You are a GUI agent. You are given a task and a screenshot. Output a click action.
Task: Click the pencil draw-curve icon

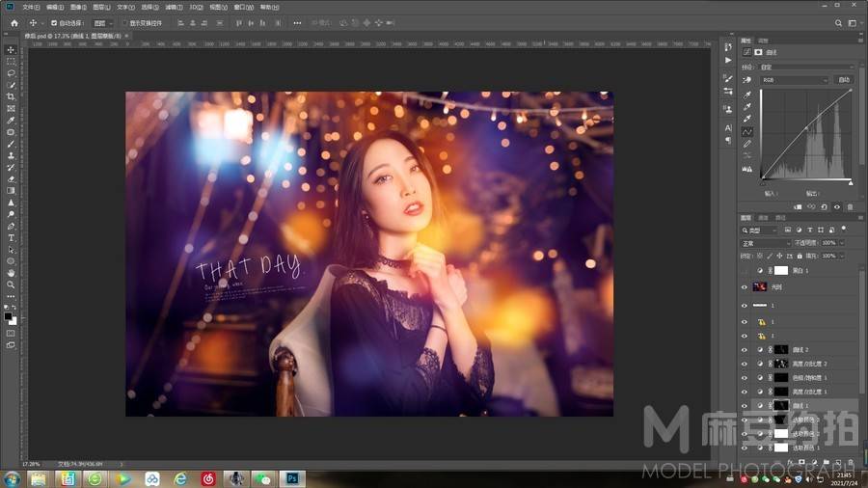(747, 144)
